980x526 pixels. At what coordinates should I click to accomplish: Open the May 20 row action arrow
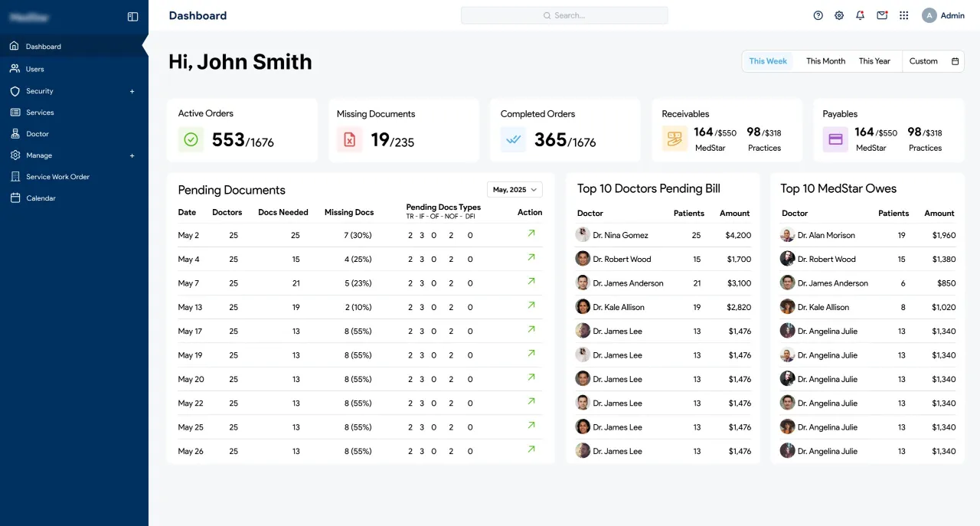(x=531, y=377)
